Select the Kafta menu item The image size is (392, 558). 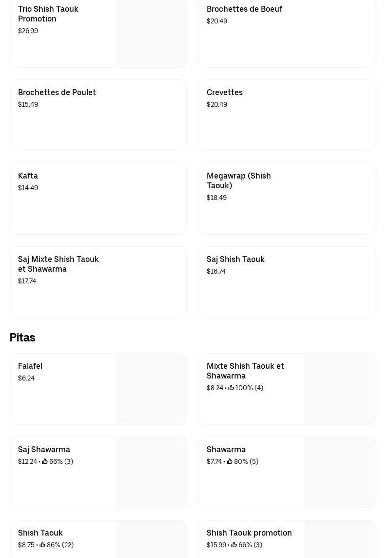28,176
